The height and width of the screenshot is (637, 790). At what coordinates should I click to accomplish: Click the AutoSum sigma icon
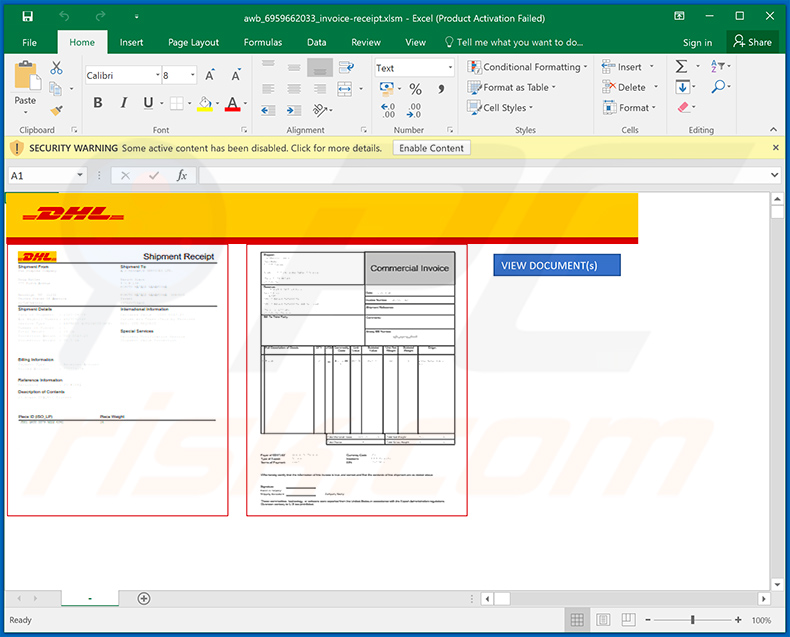(x=681, y=66)
